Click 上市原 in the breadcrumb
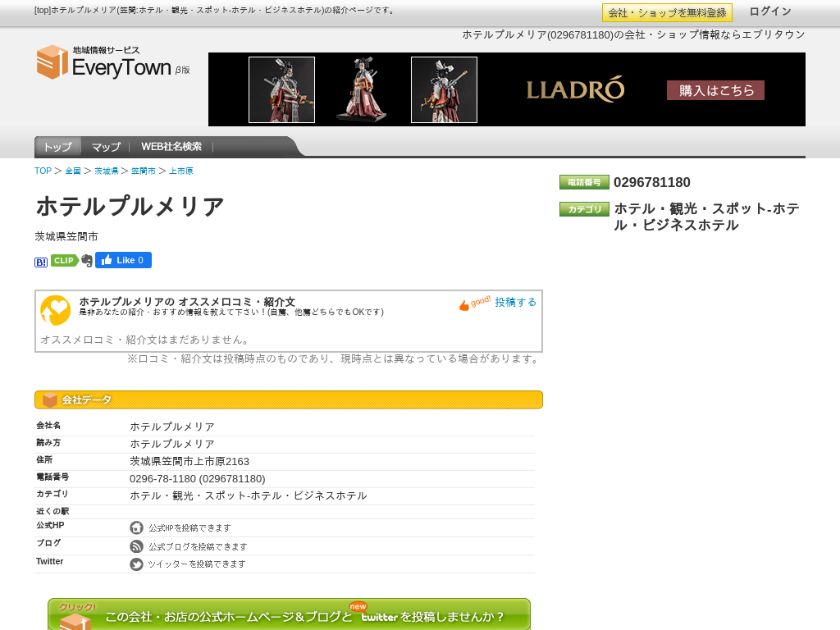840x630 pixels. point(181,171)
